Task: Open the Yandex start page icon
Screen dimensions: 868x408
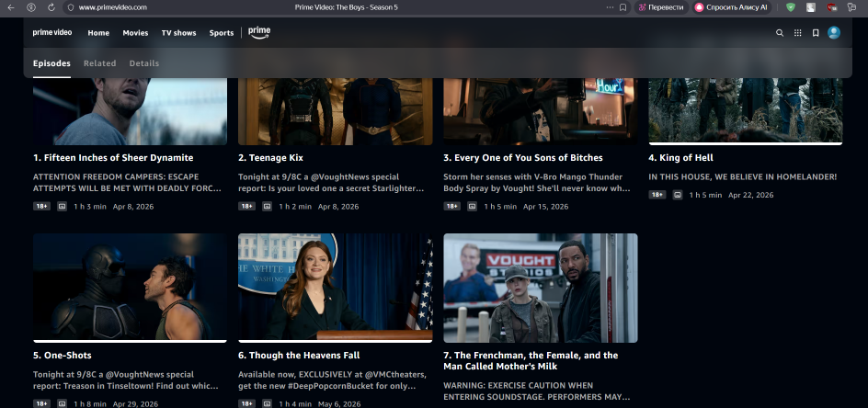Action: (31, 7)
